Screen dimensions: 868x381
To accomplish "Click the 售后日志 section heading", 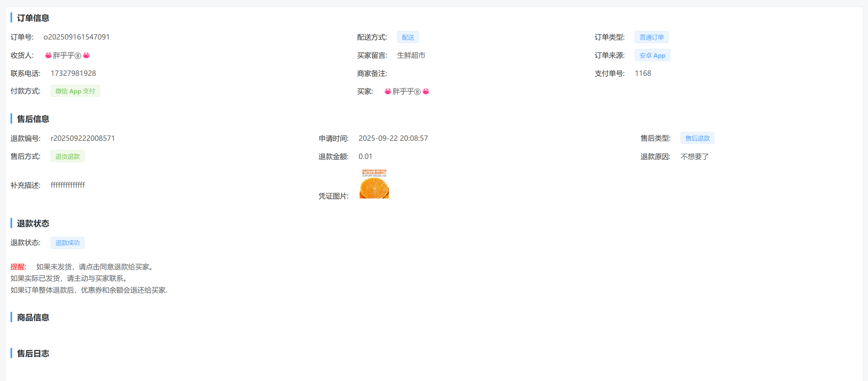I will point(33,353).
